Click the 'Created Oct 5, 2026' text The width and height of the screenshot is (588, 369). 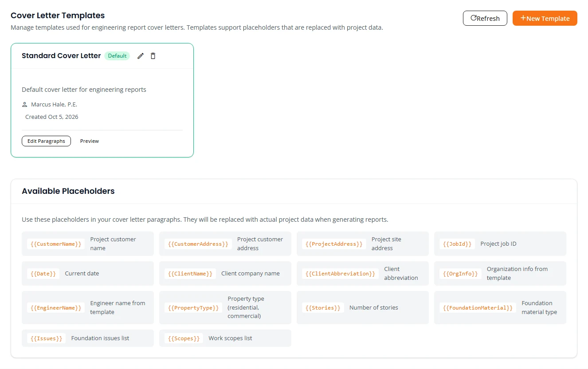click(x=52, y=117)
